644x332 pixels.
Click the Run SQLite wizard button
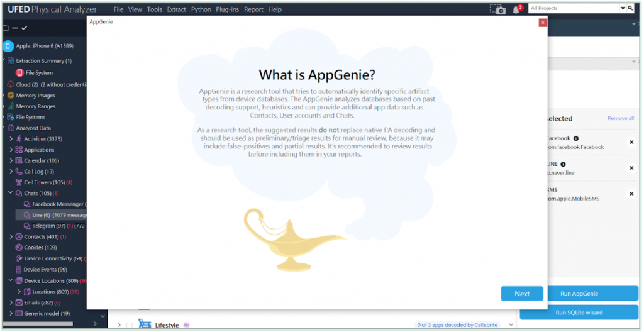579,313
